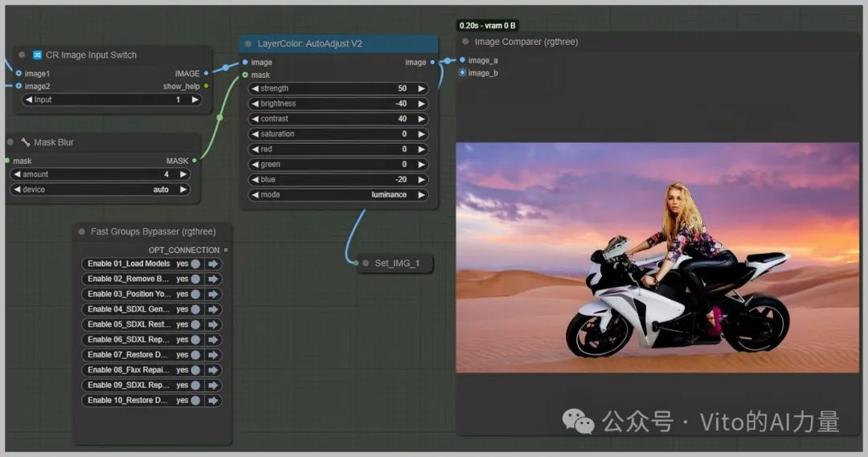Toggle Enable 04_SDXL Gen... switch

tap(195, 309)
